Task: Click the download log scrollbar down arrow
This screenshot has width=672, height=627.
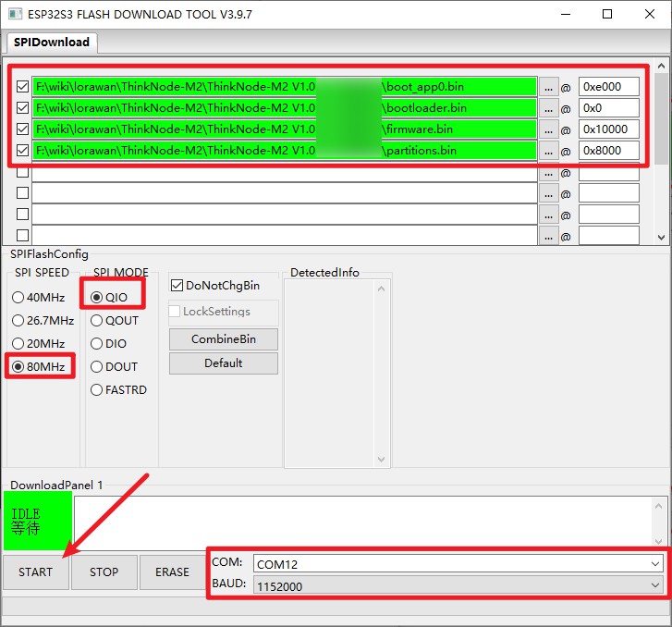Action: [x=658, y=541]
